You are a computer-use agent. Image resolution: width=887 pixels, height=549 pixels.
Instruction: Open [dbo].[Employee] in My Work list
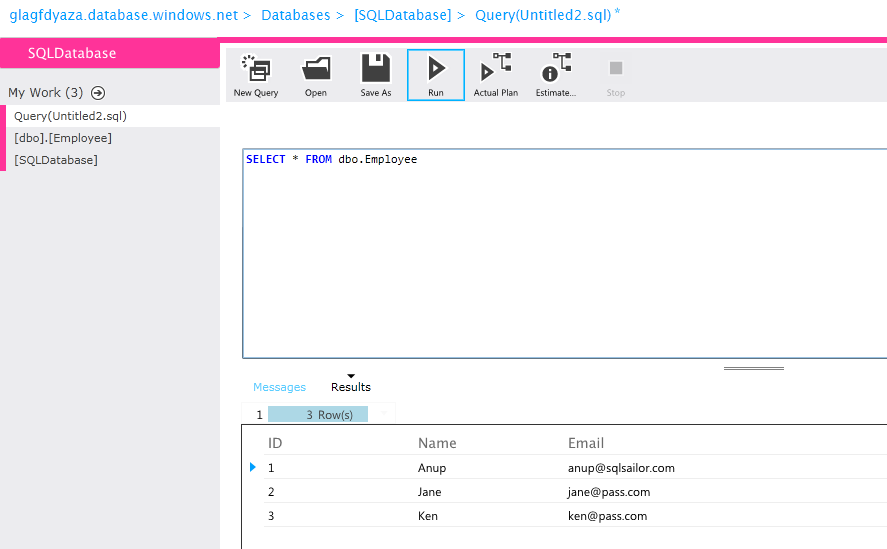[63, 138]
